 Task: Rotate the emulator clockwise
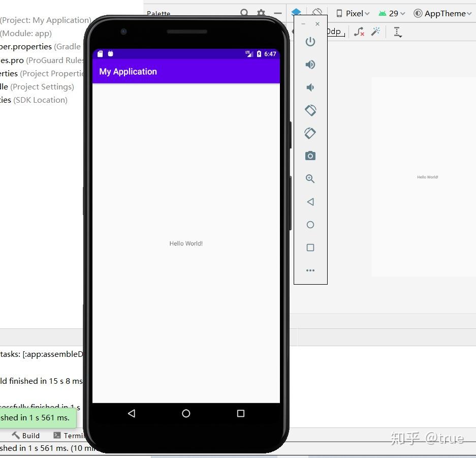point(310,133)
